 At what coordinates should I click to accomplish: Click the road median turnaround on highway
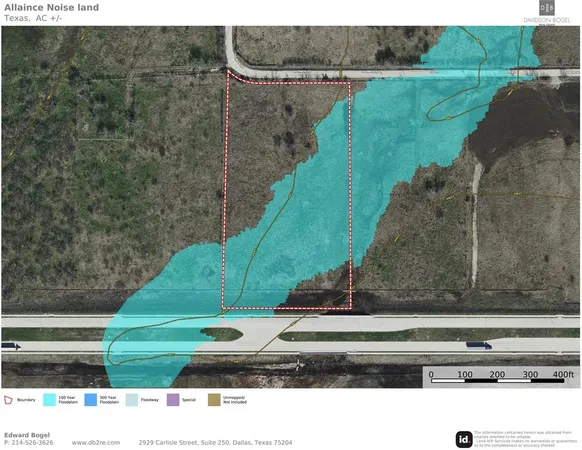tap(261, 334)
